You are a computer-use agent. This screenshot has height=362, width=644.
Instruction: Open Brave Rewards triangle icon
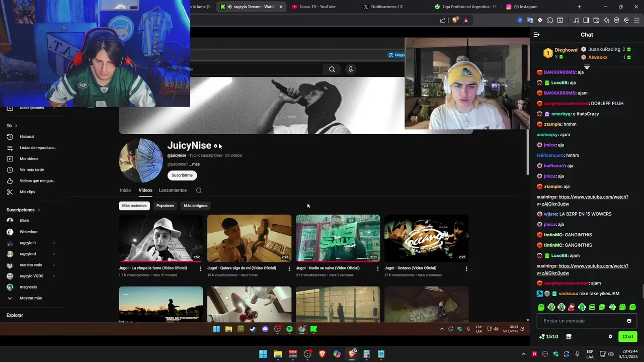click(x=466, y=20)
